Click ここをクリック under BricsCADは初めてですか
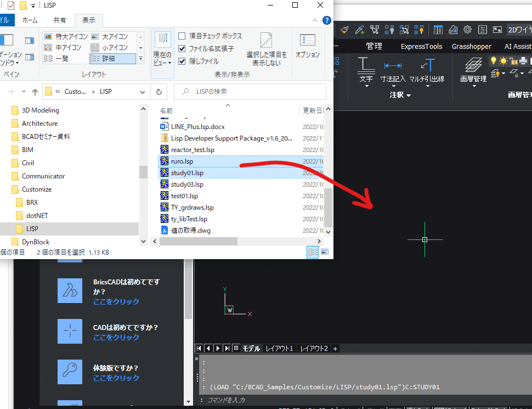 tap(116, 301)
